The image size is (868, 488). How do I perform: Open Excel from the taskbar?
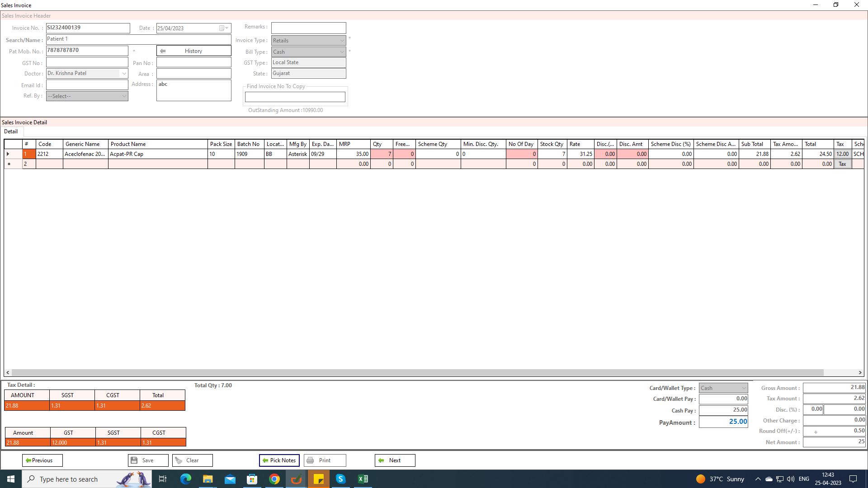click(x=363, y=479)
